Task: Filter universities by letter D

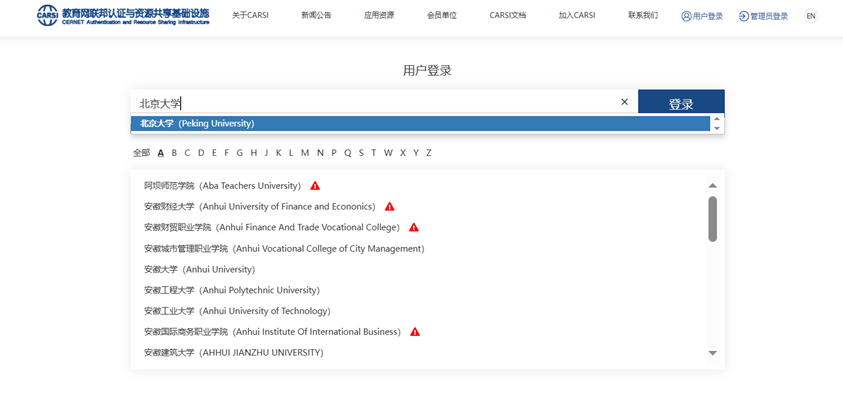Action: 201,153
